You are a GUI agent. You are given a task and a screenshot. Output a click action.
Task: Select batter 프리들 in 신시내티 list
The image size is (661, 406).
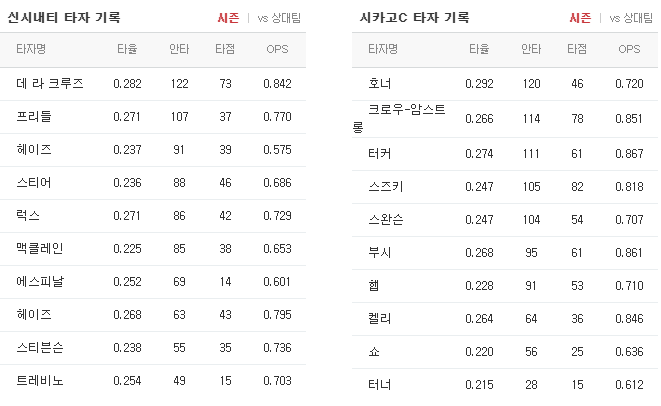pyautogui.click(x=34, y=116)
